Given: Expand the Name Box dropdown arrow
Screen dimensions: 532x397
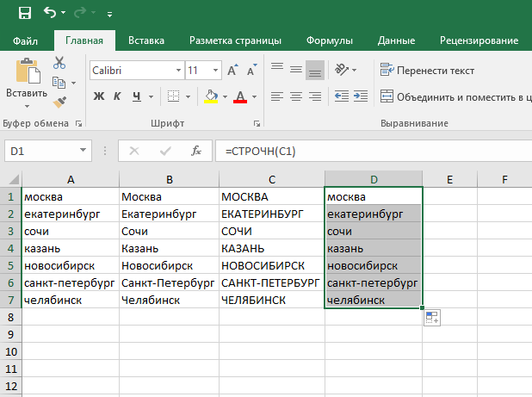Looking at the screenshot, I should click(83, 150).
